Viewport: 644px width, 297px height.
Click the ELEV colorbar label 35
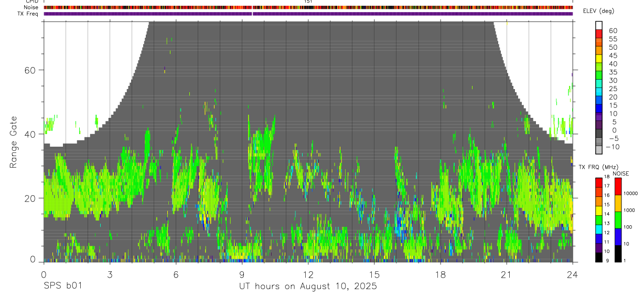tap(613, 72)
